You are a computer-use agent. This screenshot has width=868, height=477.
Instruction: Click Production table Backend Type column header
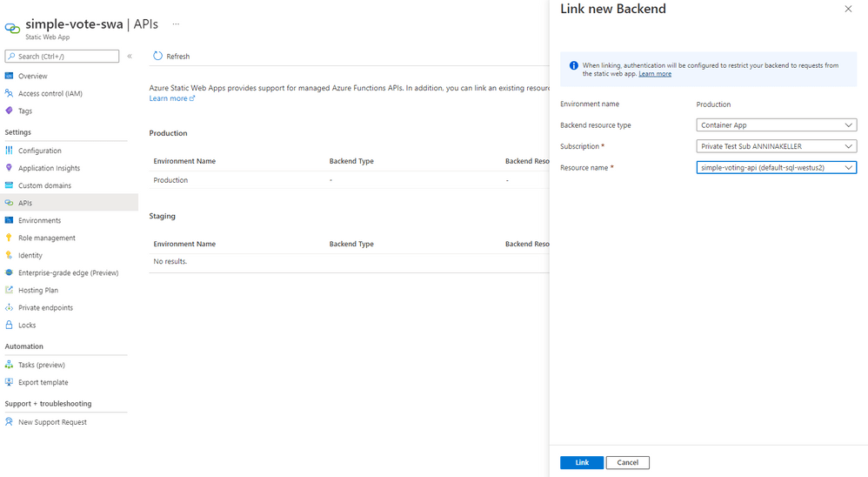[351, 161]
